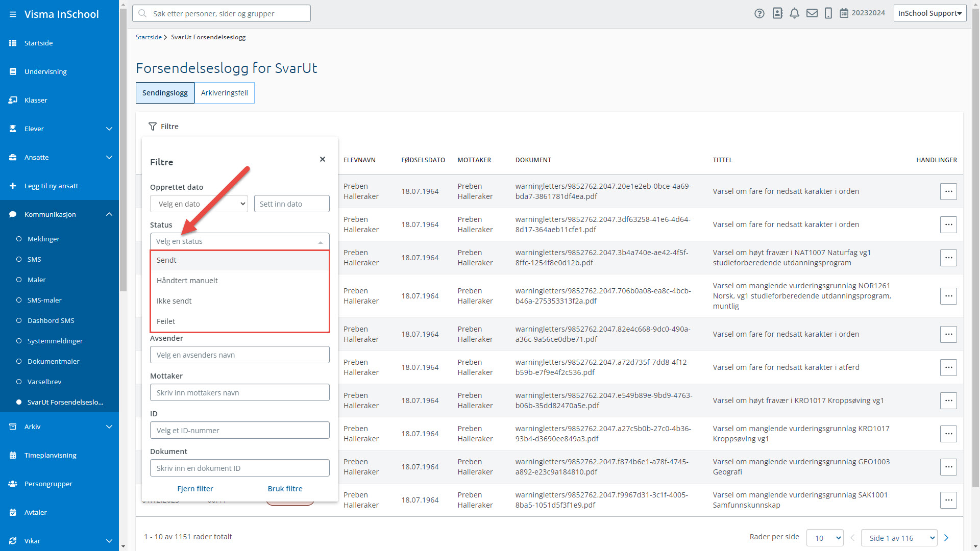Open the envelope messages icon
Image resolution: width=980 pixels, height=551 pixels.
click(812, 13)
